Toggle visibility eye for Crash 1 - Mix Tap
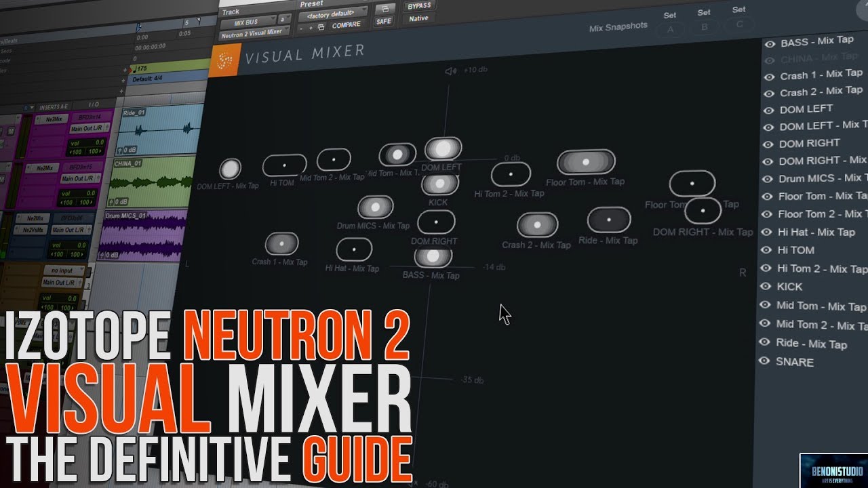This screenshot has height=488, width=868. pyautogui.click(x=769, y=77)
